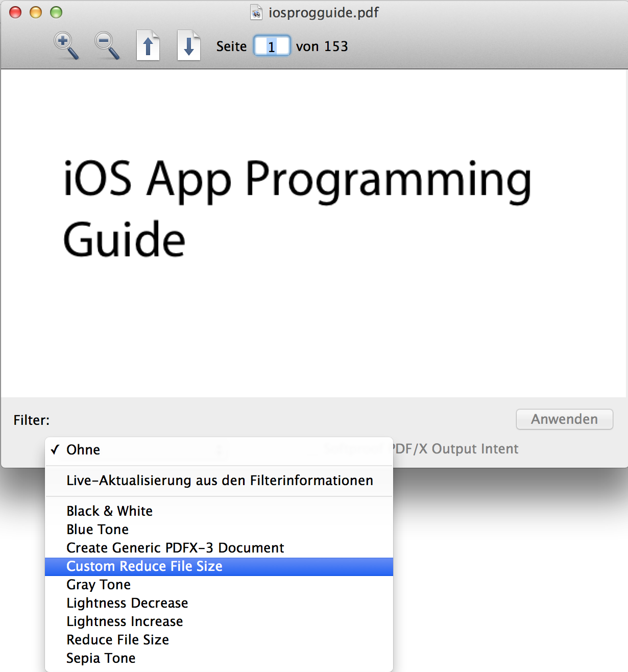Click the 'Seite' label in toolbar
The width and height of the screenshot is (628, 672).
[231, 46]
